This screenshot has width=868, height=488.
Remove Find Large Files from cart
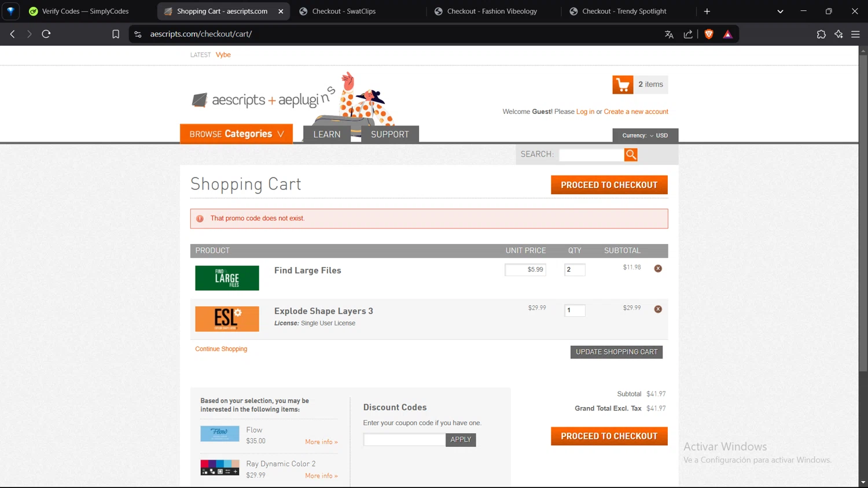(658, 268)
